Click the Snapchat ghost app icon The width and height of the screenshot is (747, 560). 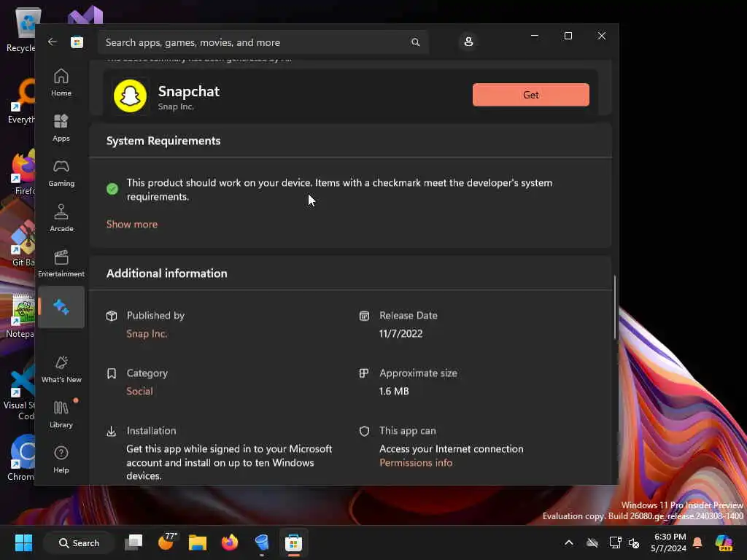[130, 96]
